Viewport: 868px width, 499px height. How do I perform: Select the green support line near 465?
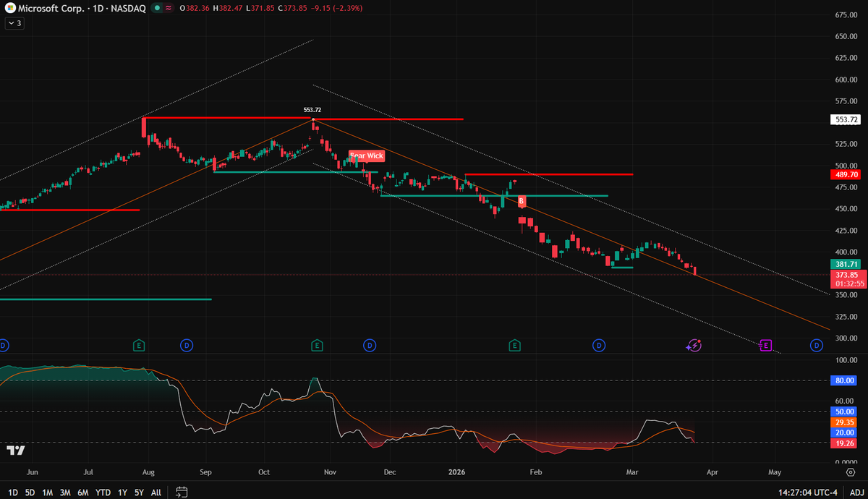click(x=494, y=196)
